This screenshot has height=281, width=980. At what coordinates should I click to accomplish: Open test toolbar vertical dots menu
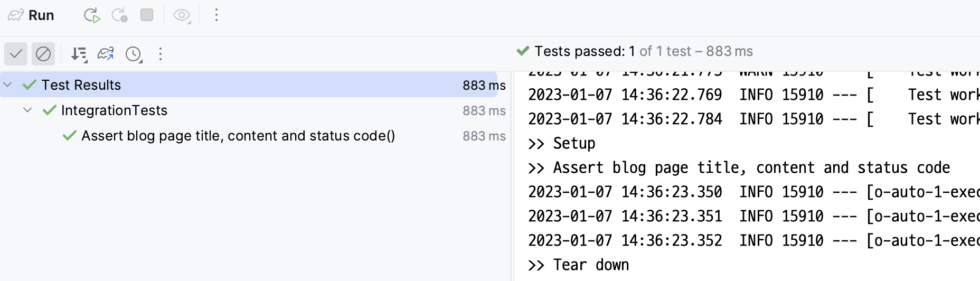click(x=161, y=54)
